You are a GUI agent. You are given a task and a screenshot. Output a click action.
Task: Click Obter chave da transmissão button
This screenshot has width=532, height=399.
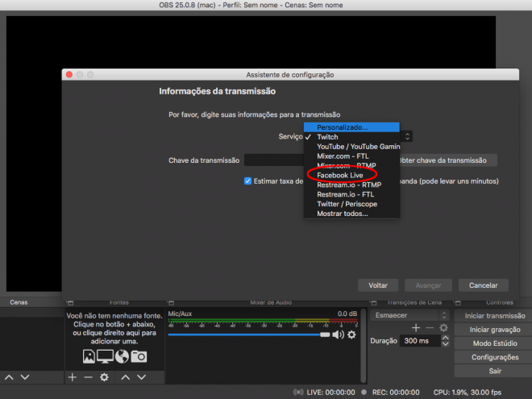[447, 160]
